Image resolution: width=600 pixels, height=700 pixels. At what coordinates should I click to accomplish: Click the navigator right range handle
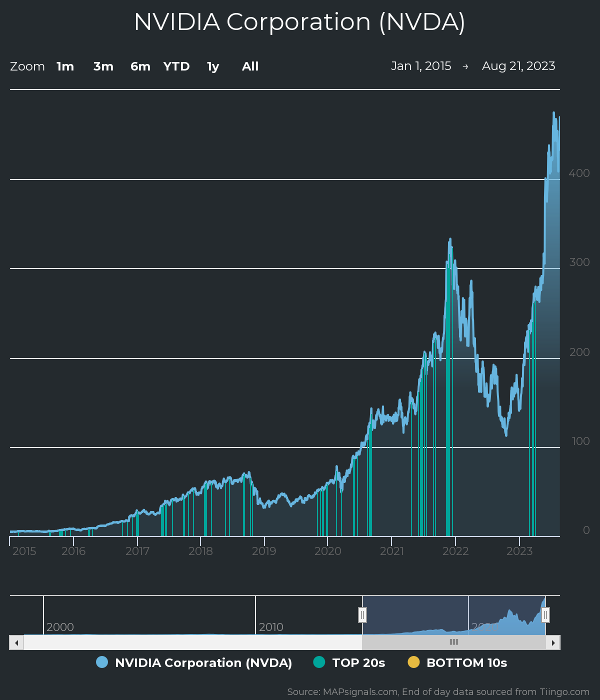click(x=545, y=614)
